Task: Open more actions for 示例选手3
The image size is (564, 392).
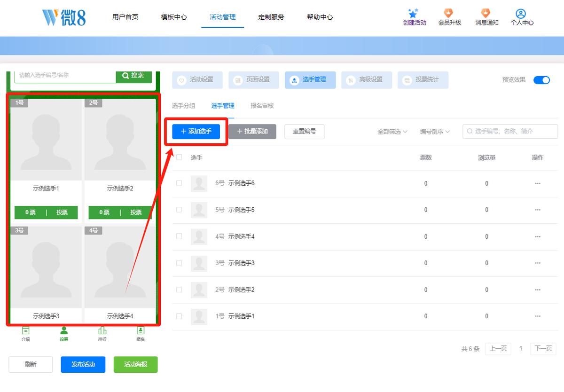Action: click(538, 263)
